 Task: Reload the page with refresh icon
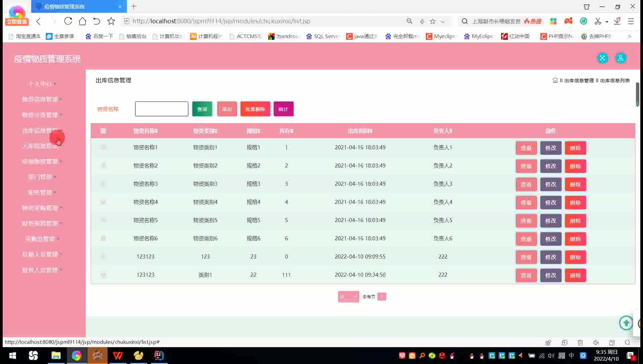(x=68, y=21)
